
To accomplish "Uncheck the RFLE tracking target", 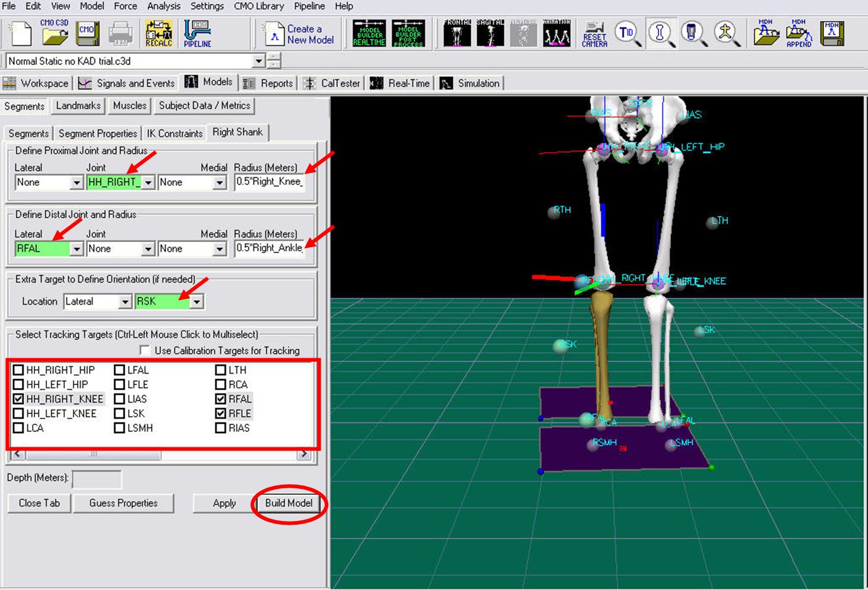I will coord(221,414).
